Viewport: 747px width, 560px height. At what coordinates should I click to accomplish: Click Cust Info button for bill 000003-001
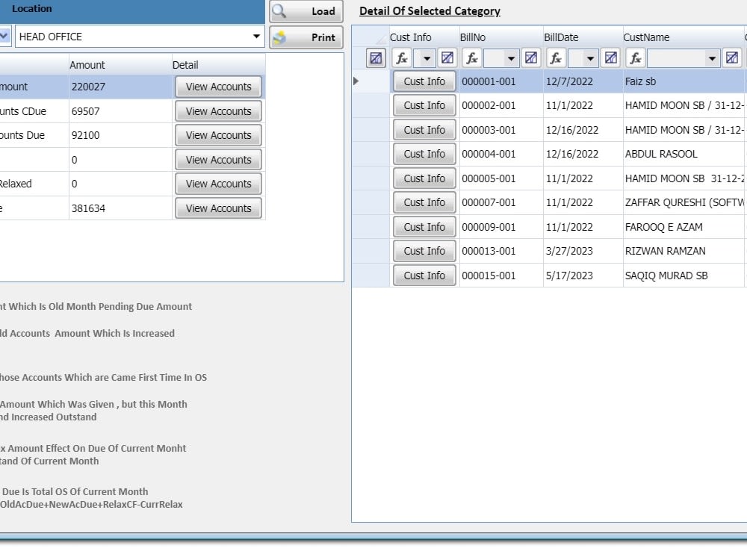point(424,130)
